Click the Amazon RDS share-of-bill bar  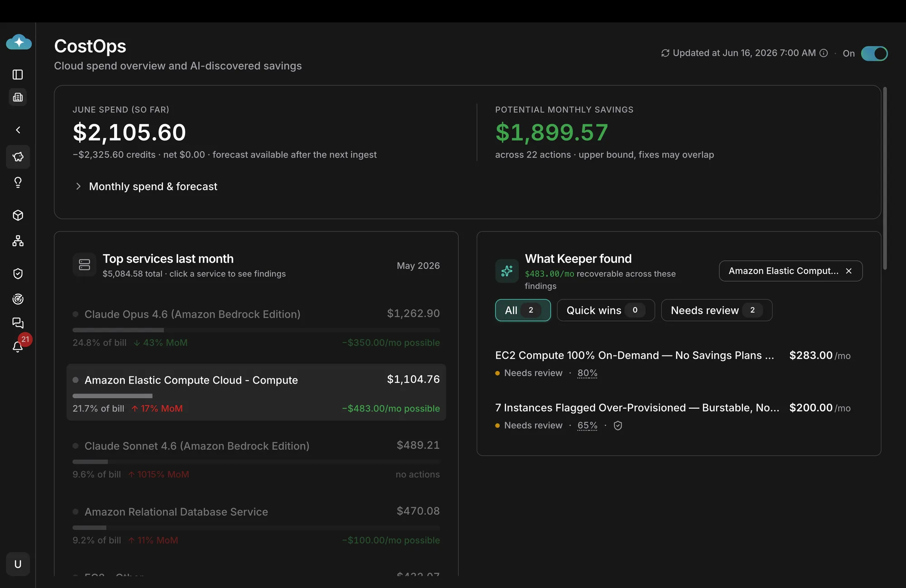click(x=256, y=528)
